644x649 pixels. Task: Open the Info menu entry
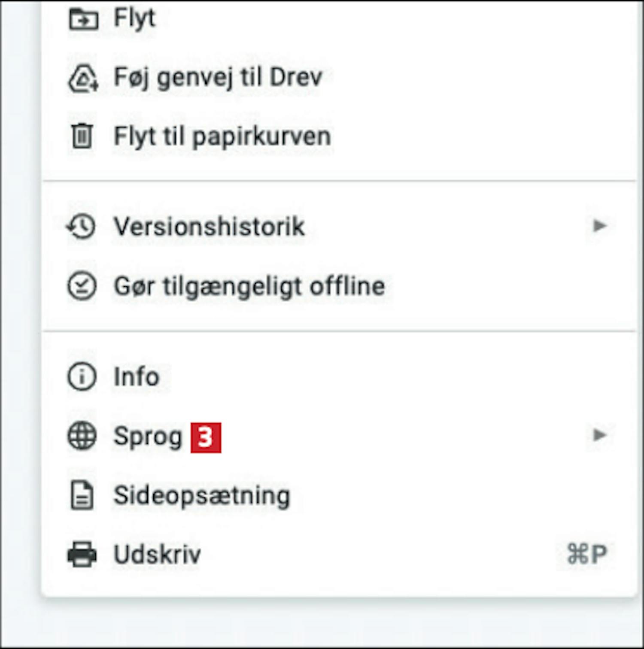click(339, 376)
